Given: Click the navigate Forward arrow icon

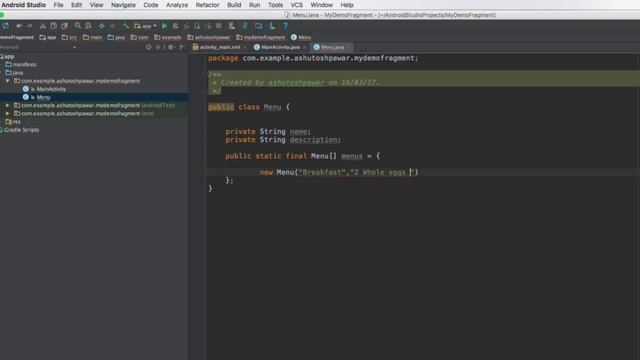Looking at the screenshot, I should click(x=113, y=26).
